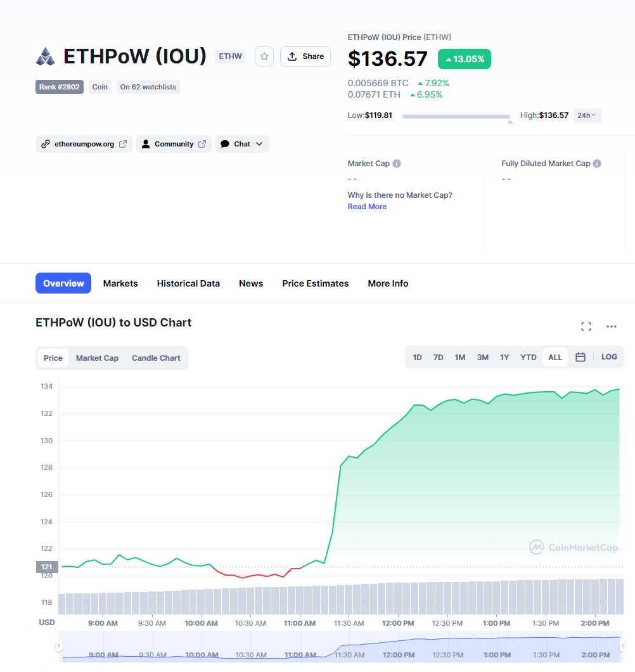Click the star watchlist icon
Screen dimensions: 635x672
[x=264, y=56]
